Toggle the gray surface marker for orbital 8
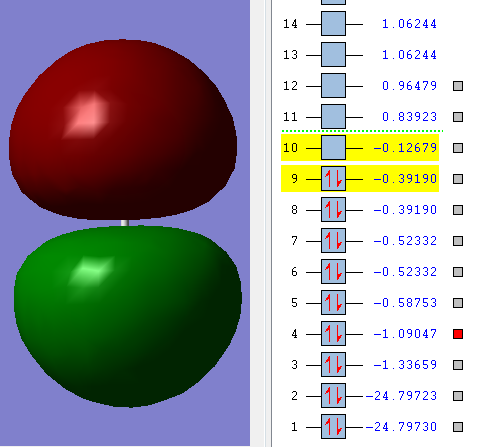 click(458, 210)
